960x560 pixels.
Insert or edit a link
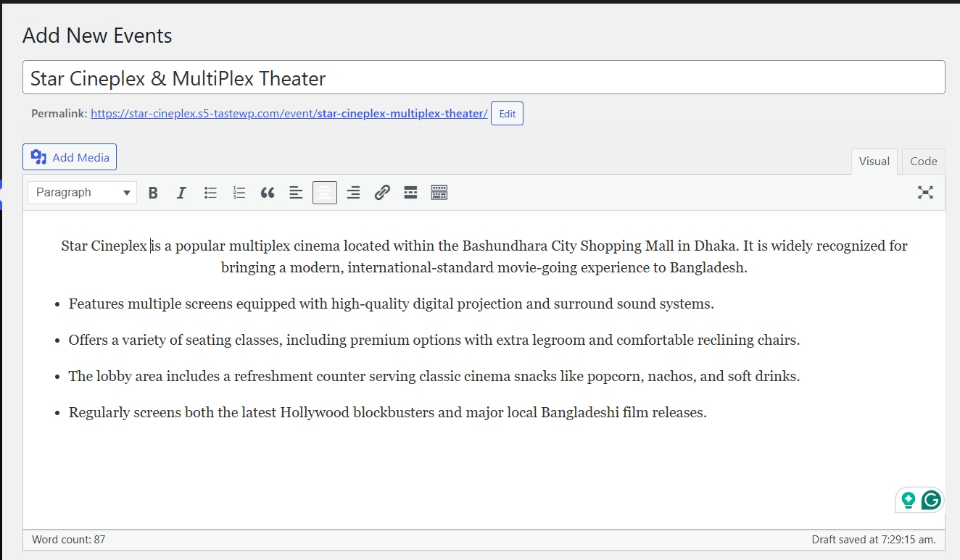pos(382,193)
